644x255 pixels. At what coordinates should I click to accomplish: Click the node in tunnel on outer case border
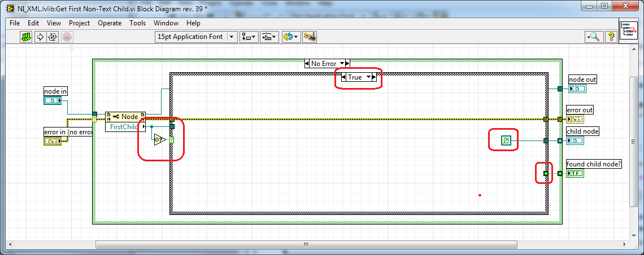pyautogui.click(x=94, y=114)
